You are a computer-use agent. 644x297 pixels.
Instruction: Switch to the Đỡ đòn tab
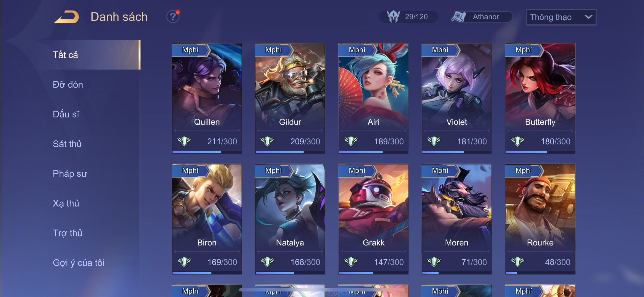click(x=68, y=84)
